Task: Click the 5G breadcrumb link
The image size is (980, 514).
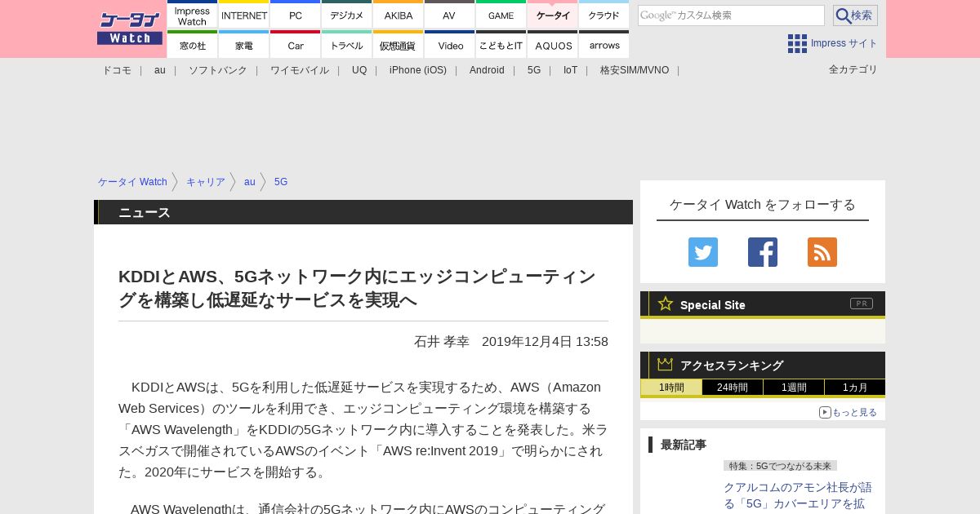Action: (x=281, y=182)
